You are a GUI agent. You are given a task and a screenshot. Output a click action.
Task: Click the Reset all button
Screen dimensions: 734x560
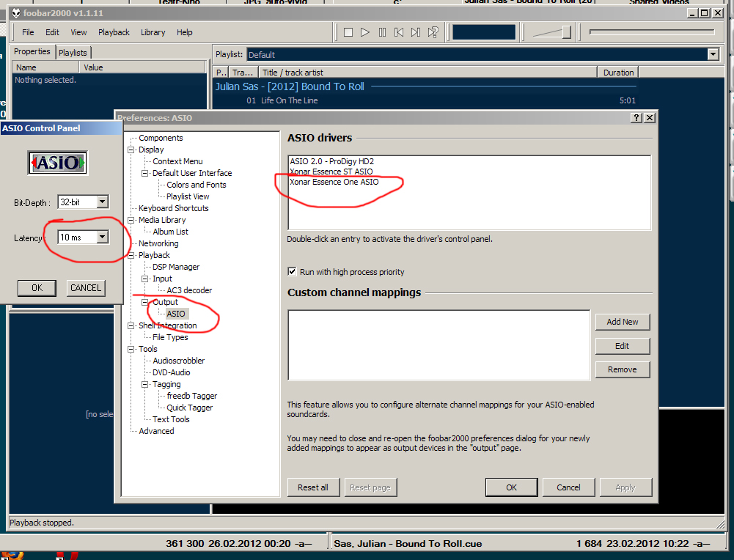click(313, 487)
